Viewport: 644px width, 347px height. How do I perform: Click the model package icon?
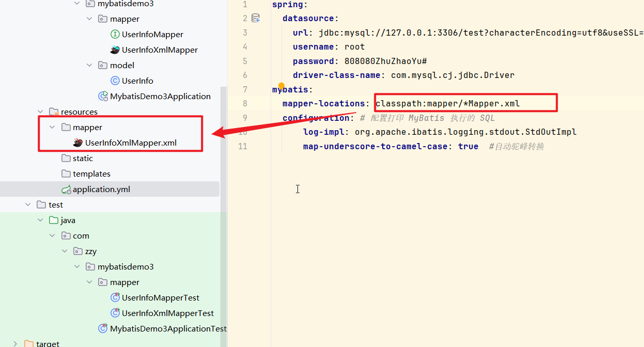tap(103, 66)
